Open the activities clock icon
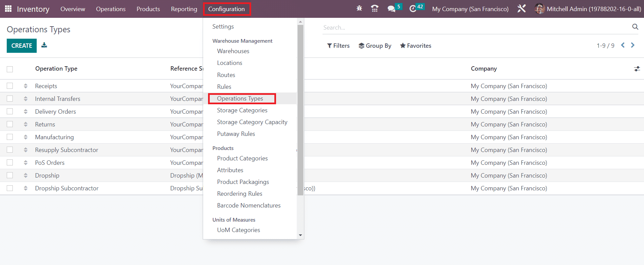This screenshot has height=265, width=644. pyautogui.click(x=413, y=9)
